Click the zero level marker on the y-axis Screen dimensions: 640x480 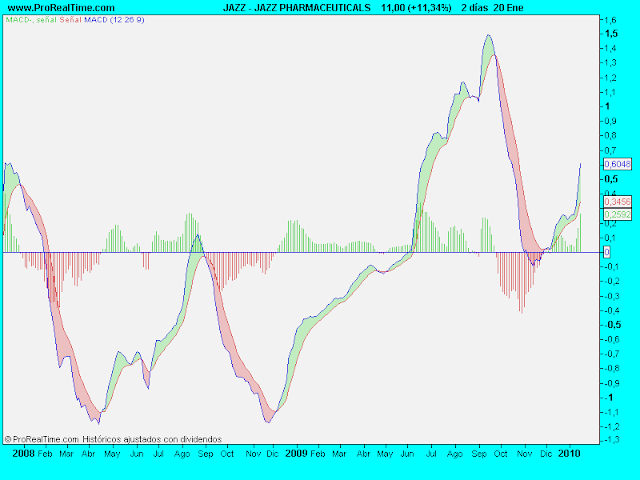point(607,252)
